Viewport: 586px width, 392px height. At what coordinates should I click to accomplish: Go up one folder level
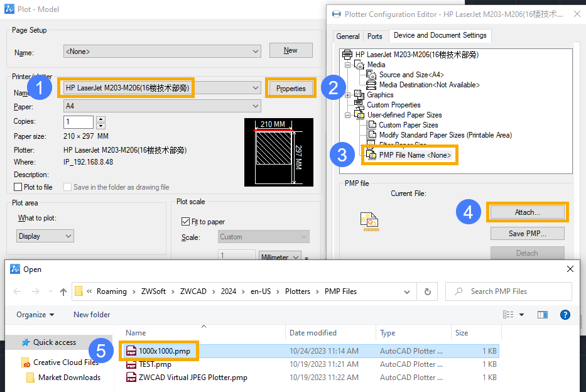click(63, 291)
